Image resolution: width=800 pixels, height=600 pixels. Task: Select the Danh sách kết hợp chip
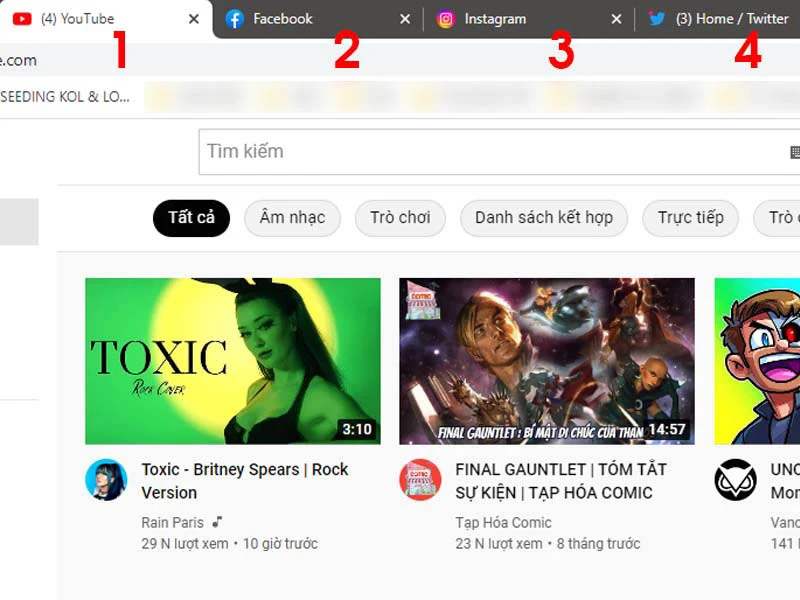click(543, 218)
